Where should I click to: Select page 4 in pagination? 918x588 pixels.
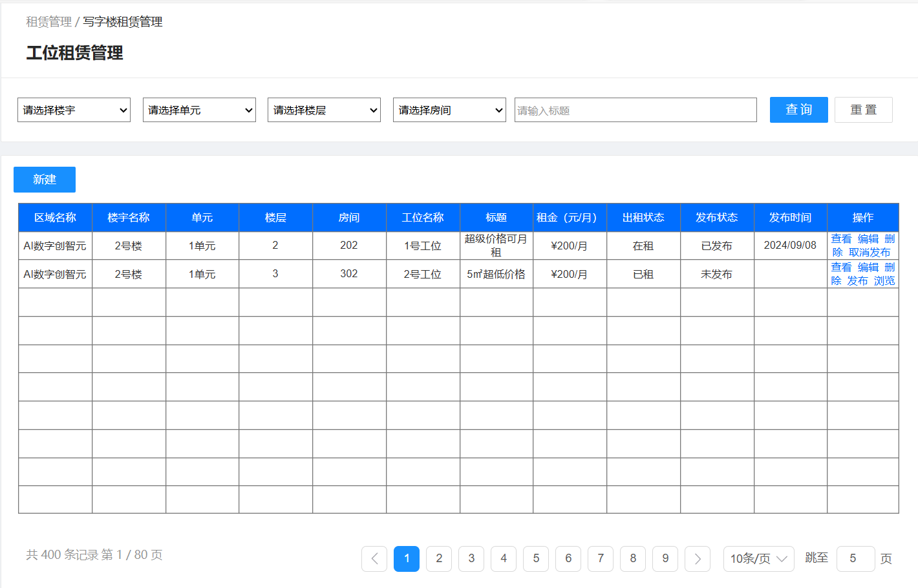pos(504,559)
